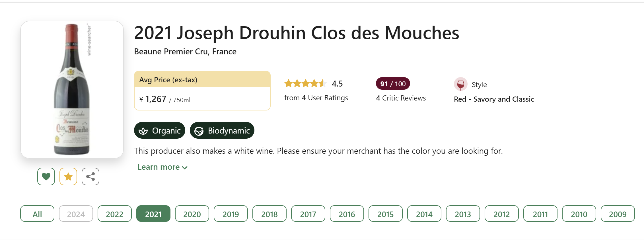Click the gold star rate icon
644x240 pixels.
click(68, 177)
